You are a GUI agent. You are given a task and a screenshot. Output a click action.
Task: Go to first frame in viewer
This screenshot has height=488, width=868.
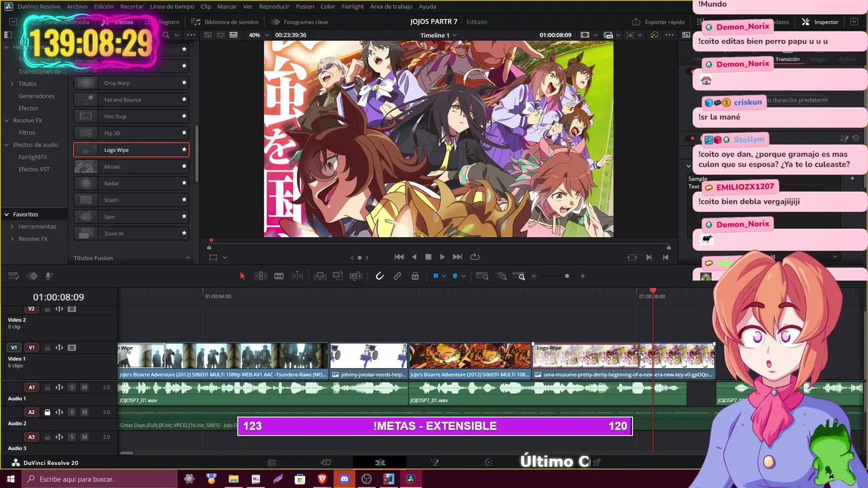pos(399,257)
